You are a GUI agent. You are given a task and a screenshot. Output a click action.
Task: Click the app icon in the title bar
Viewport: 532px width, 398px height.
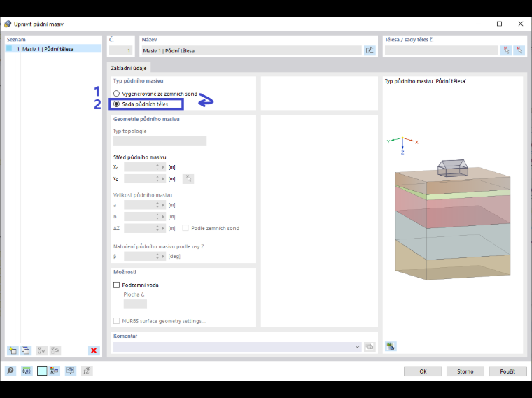tap(8, 24)
